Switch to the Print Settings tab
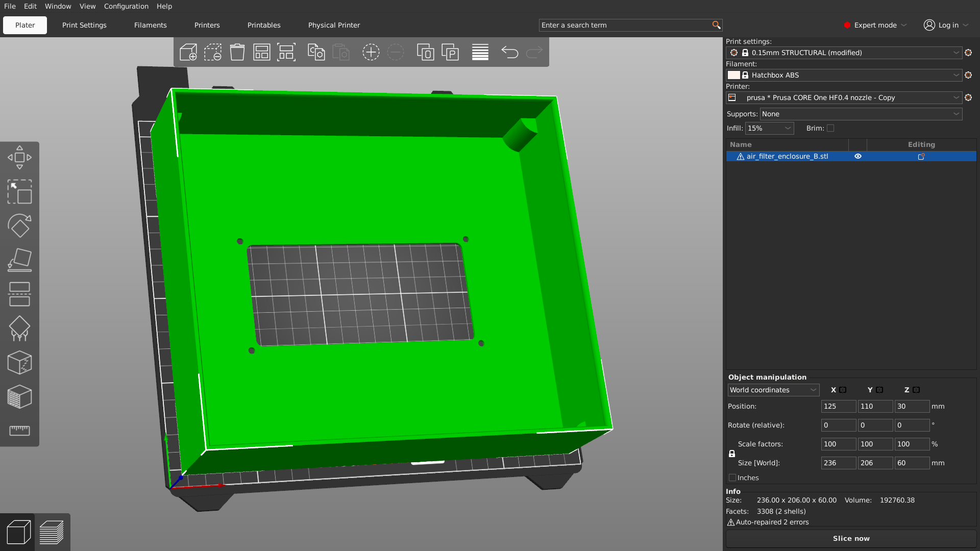The image size is (980, 551). pyautogui.click(x=84, y=25)
